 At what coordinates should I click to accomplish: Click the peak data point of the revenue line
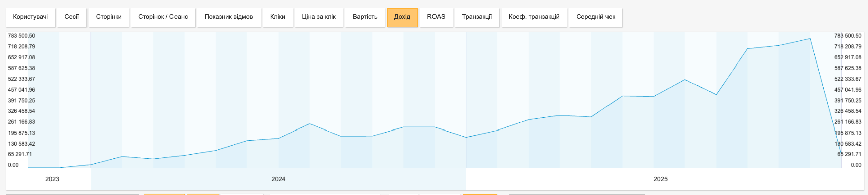(810, 39)
